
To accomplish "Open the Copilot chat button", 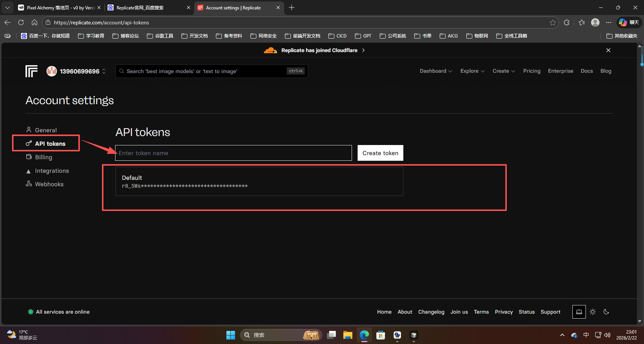I will (629, 22).
